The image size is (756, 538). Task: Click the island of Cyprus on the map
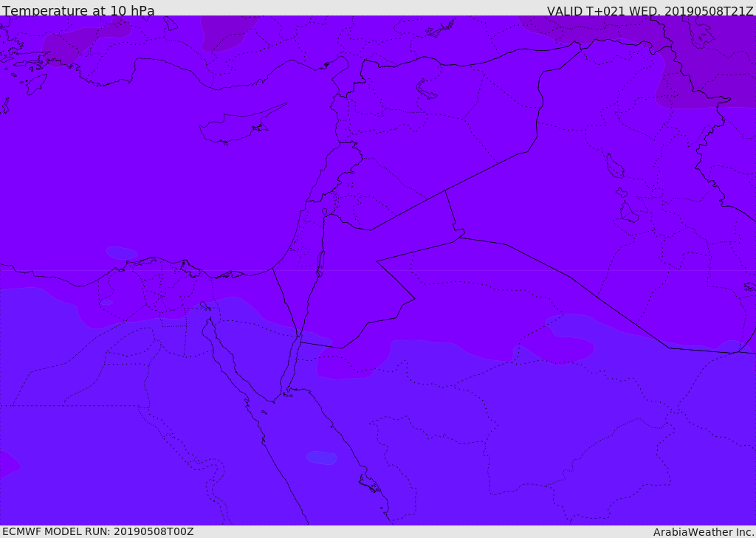[x=236, y=126]
